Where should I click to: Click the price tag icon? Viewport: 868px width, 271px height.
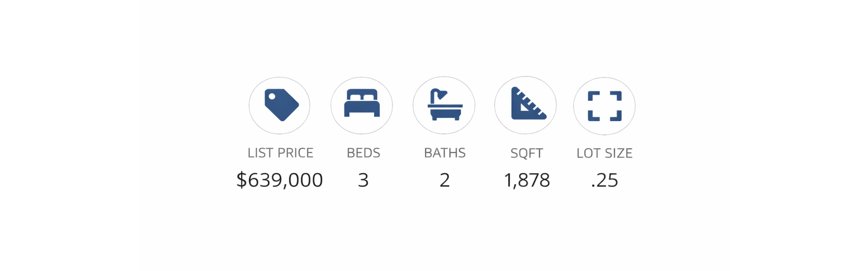pos(282,106)
